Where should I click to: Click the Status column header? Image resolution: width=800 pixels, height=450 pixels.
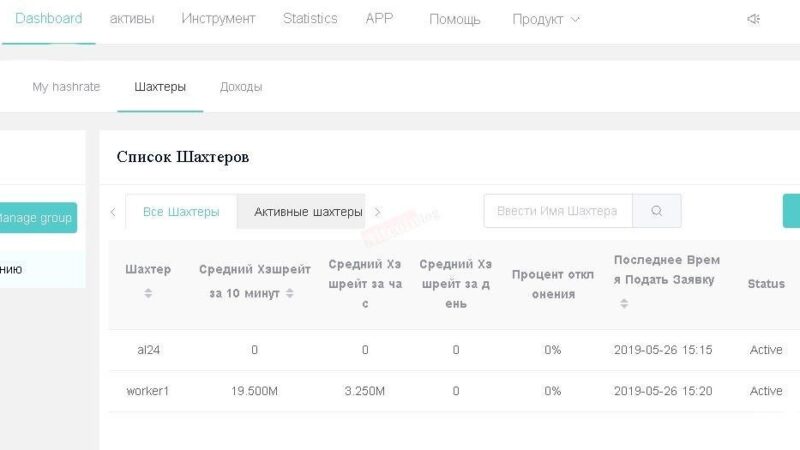766,284
